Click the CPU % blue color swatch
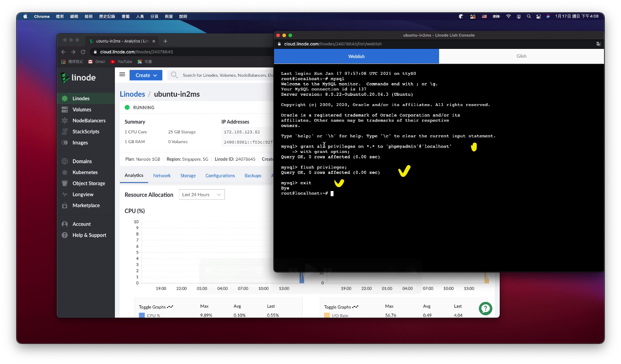 (x=142, y=316)
